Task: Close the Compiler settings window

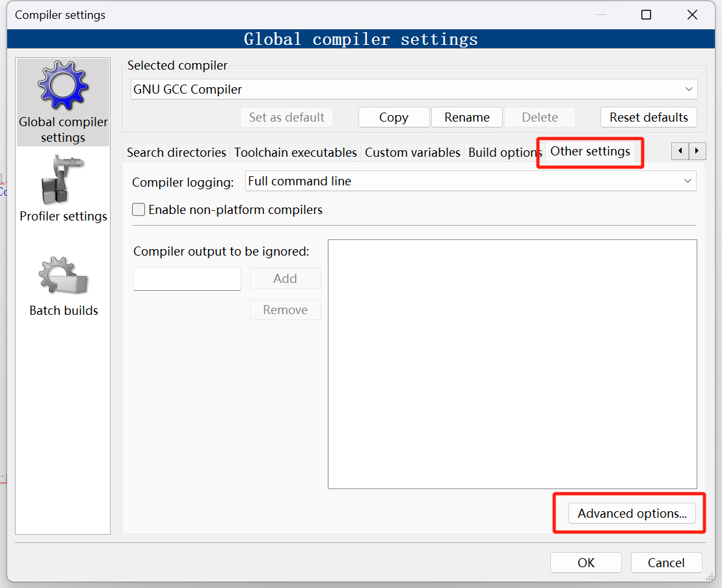Action: pos(692,15)
